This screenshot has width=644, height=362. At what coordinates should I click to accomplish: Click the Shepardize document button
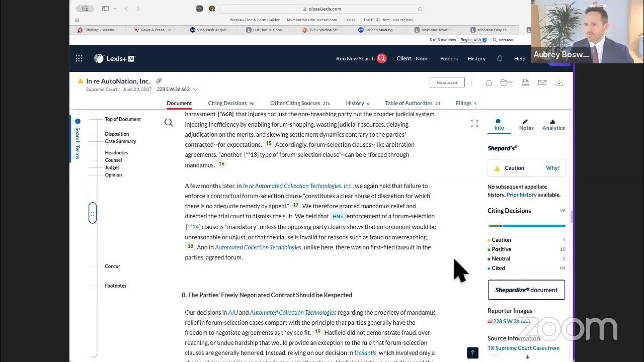point(526,290)
